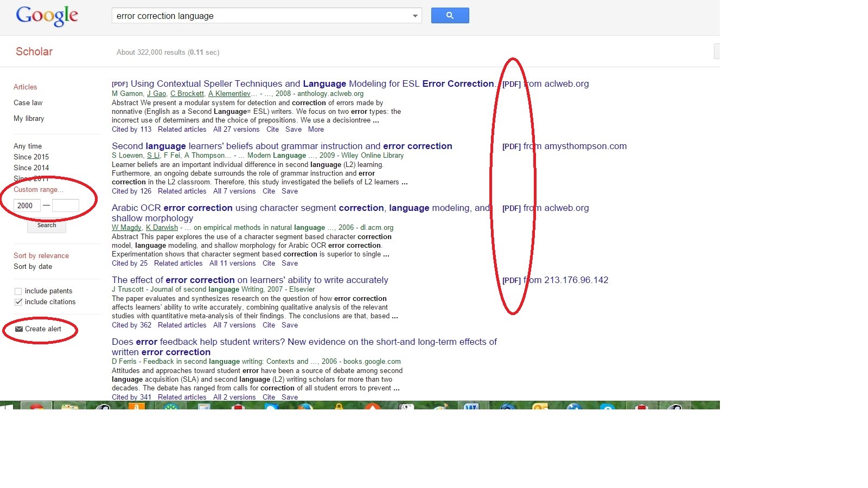The height and width of the screenshot is (488, 868).
Task: Select Sort by date
Action: pyautogui.click(x=33, y=266)
